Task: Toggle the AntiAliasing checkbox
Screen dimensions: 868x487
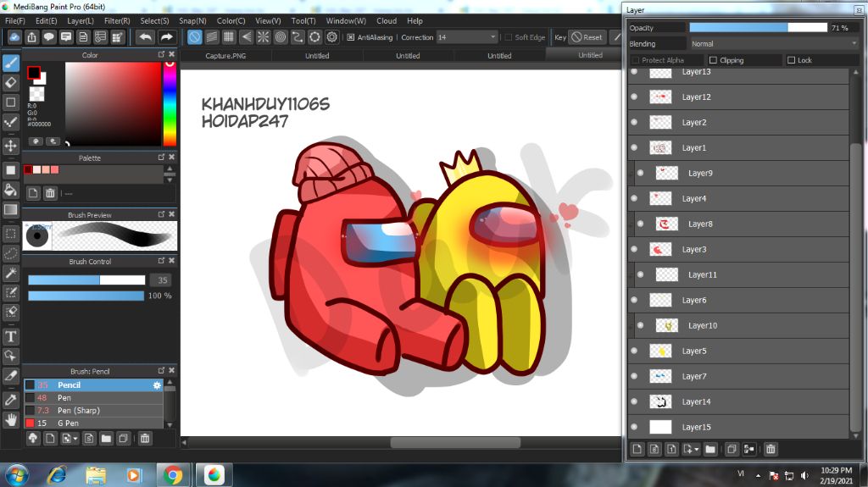Action: click(350, 37)
